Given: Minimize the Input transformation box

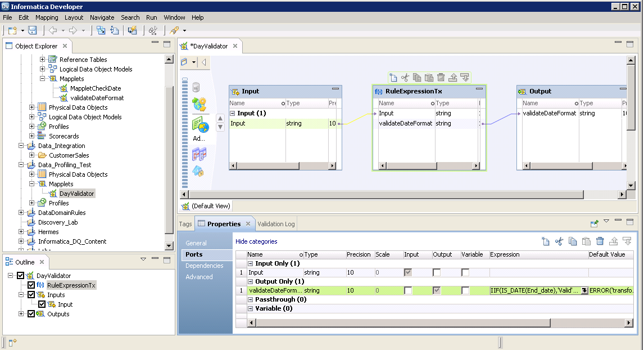Looking at the screenshot, I should tap(335, 89).
